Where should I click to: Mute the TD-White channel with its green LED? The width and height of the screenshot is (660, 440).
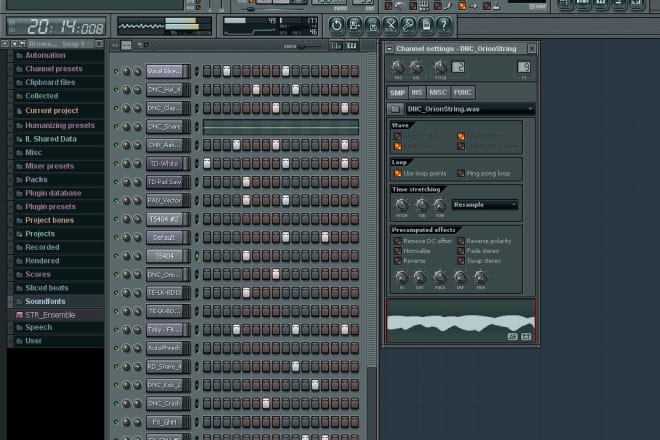pos(116,163)
